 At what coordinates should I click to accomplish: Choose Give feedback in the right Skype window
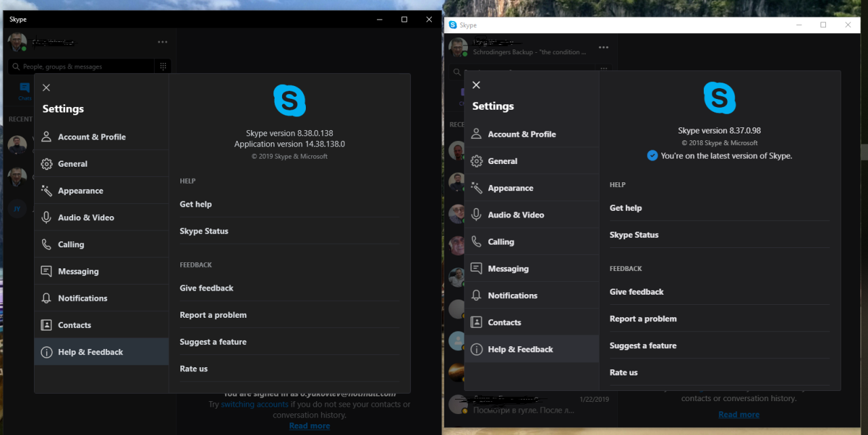[719, 292]
